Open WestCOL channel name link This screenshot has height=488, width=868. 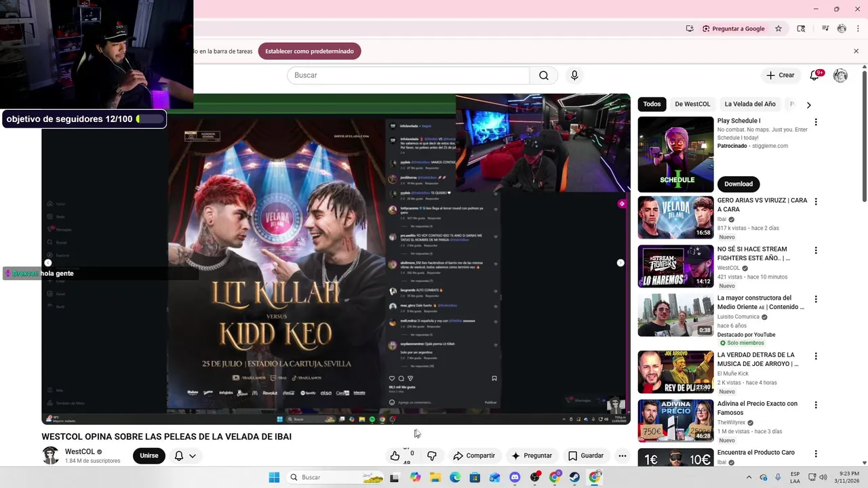click(80, 451)
